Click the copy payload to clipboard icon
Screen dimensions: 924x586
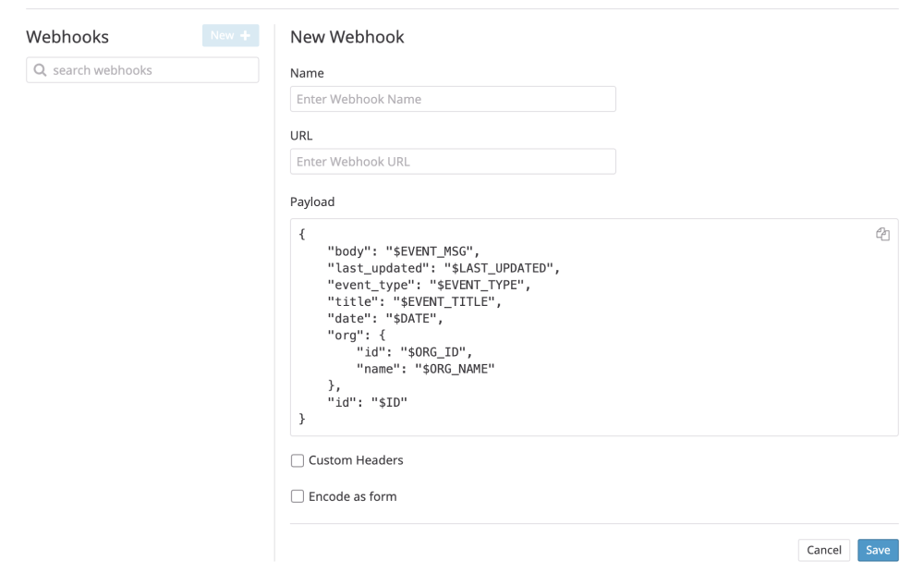[x=882, y=234]
